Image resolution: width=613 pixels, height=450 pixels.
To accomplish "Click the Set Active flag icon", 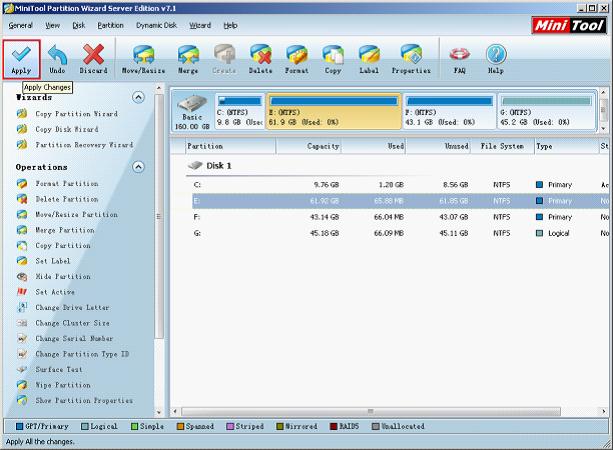I will 22,292.
